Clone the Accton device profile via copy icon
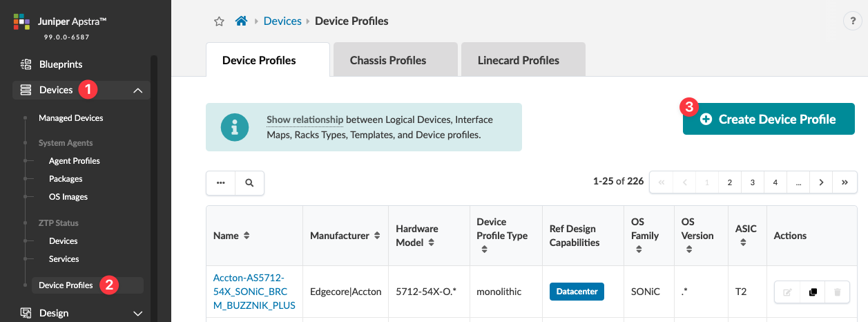 pyautogui.click(x=812, y=292)
